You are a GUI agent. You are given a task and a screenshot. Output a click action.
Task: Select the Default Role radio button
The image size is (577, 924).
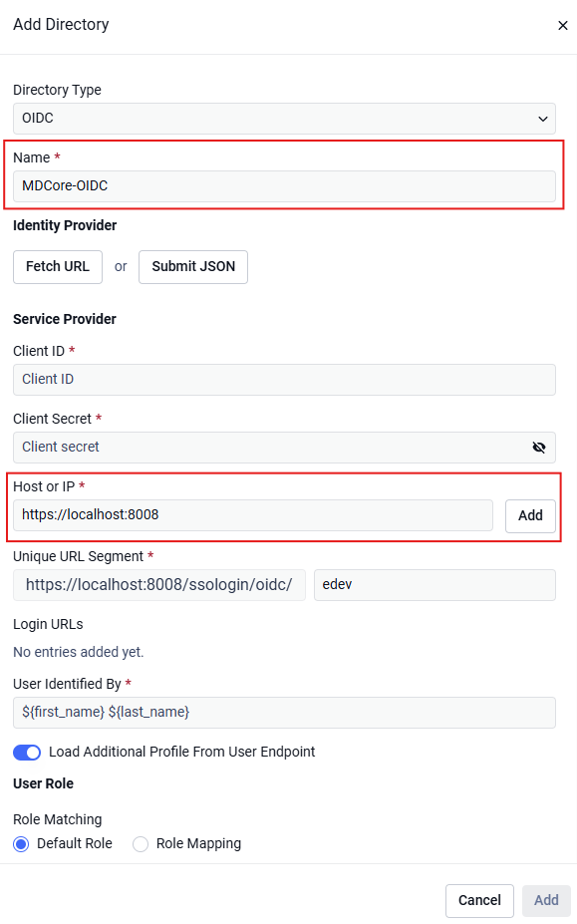click(21, 844)
